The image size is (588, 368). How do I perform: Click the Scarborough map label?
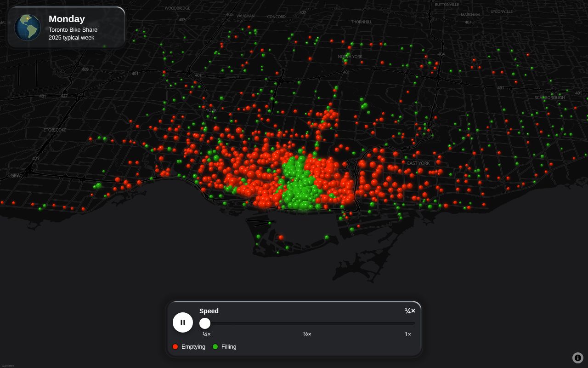click(550, 98)
